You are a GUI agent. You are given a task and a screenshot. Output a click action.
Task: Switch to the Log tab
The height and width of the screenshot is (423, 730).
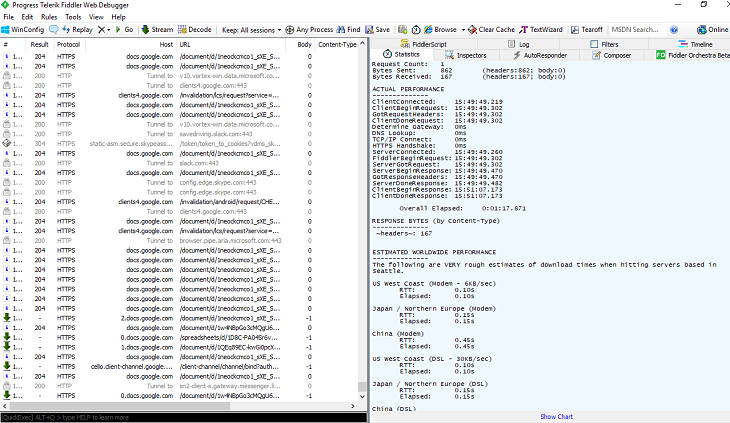click(519, 44)
